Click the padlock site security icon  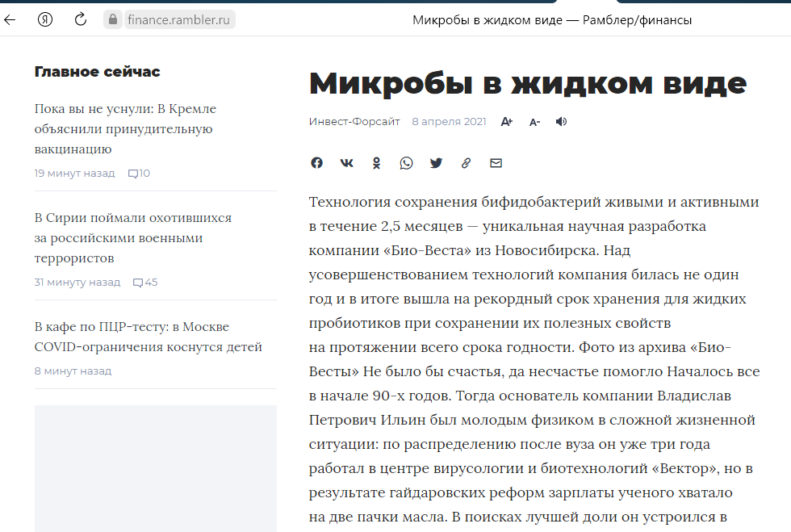113,19
